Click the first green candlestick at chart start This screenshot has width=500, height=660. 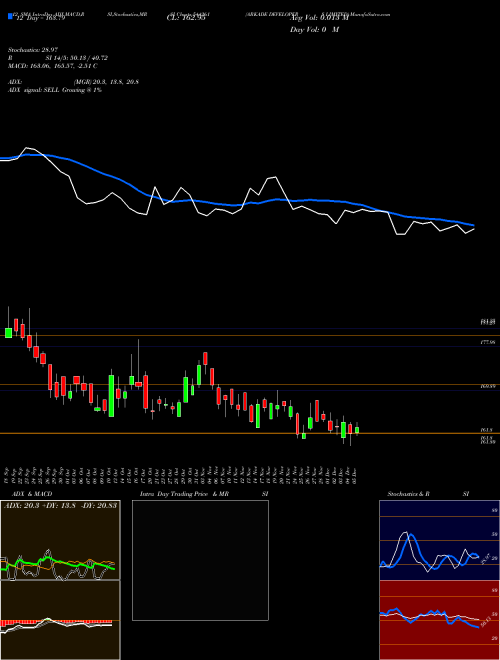(8, 333)
